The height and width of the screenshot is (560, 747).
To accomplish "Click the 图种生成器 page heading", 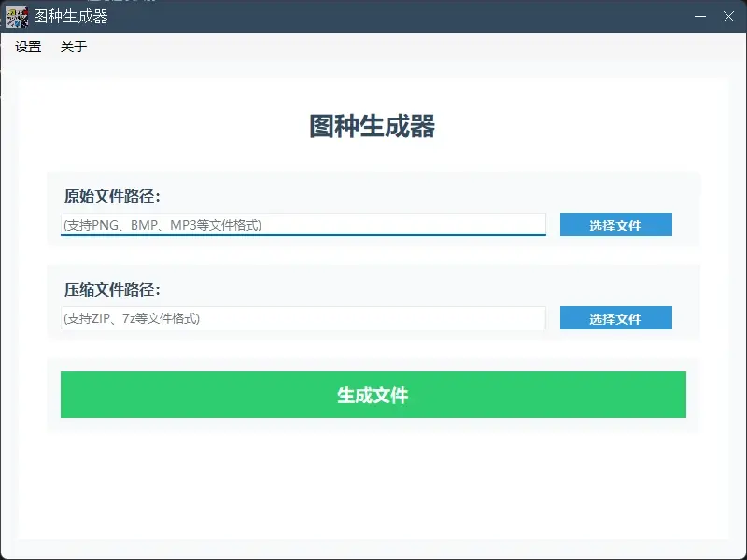I will [x=373, y=124].
